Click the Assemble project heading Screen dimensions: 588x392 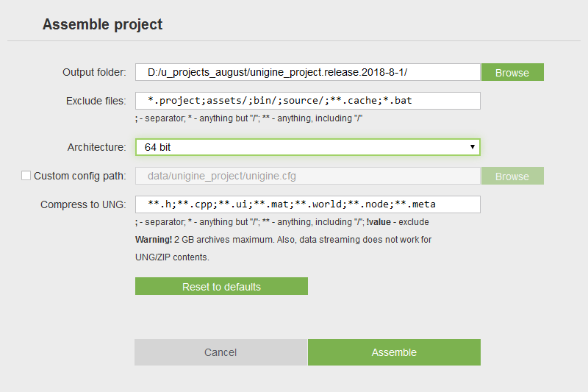tap(102, 24)
